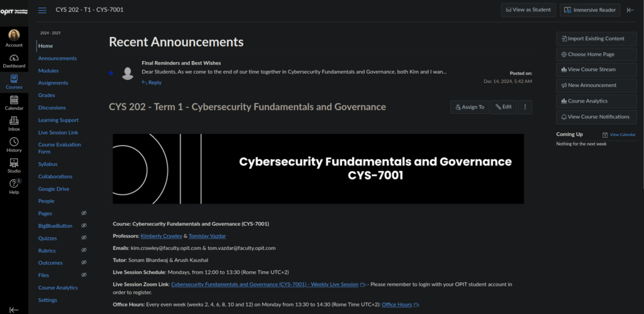The width and height of the screenshot is (644, 314).
Task: Toggle the eye icon next to Files
Action: point(84,275)
